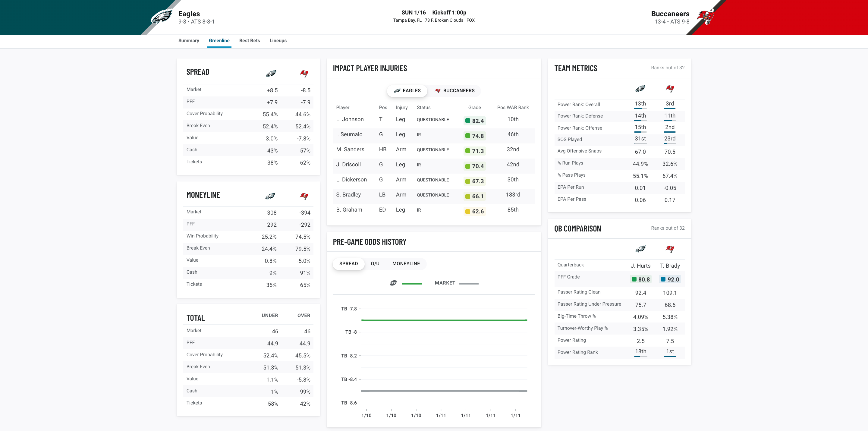The width and height of the screenshot is (868, 431).
Task: Click the Eagles logo in QB comparison
Action: (x=639, y=248)
